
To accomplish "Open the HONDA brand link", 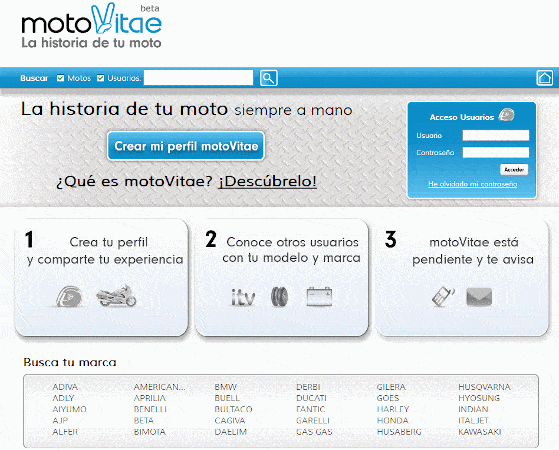I will click(393, 420).
